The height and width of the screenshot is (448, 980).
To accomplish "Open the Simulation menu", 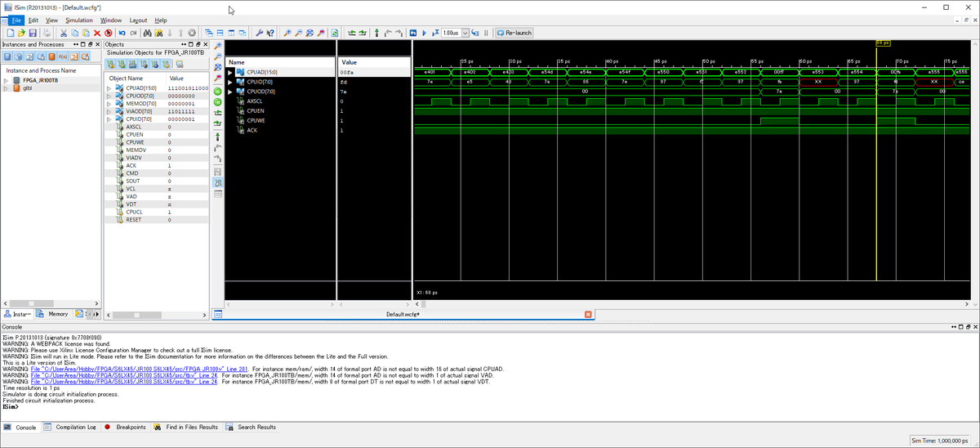I will click(79, 20).
